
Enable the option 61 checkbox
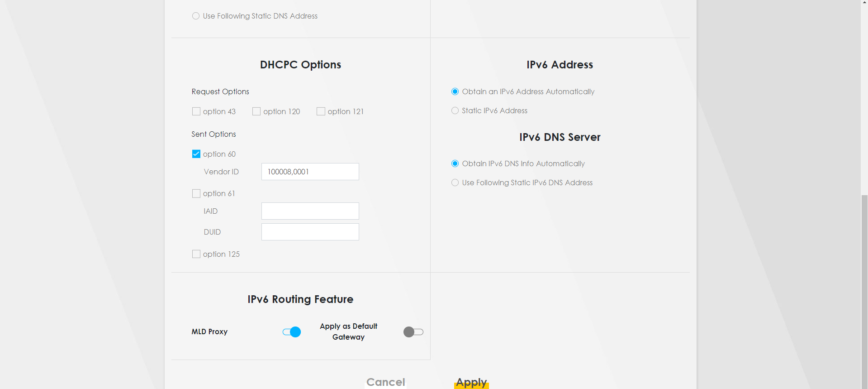point(196,193)
